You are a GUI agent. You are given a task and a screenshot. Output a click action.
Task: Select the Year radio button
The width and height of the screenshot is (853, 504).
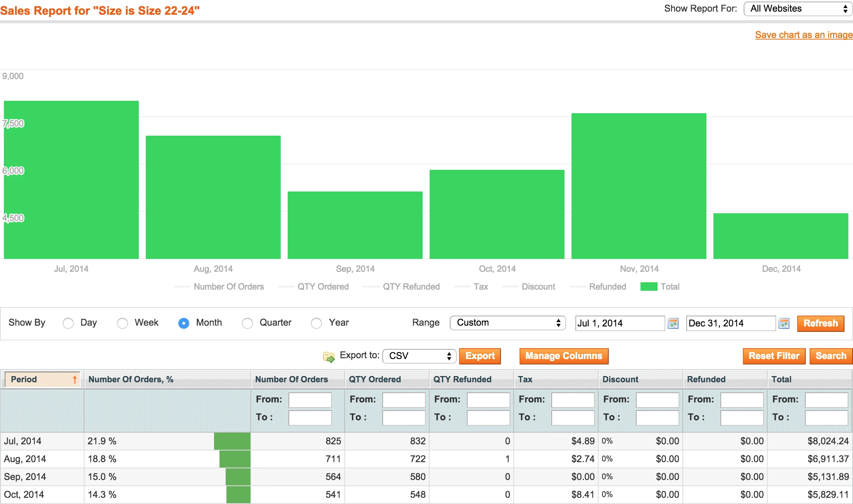(316, 323)
